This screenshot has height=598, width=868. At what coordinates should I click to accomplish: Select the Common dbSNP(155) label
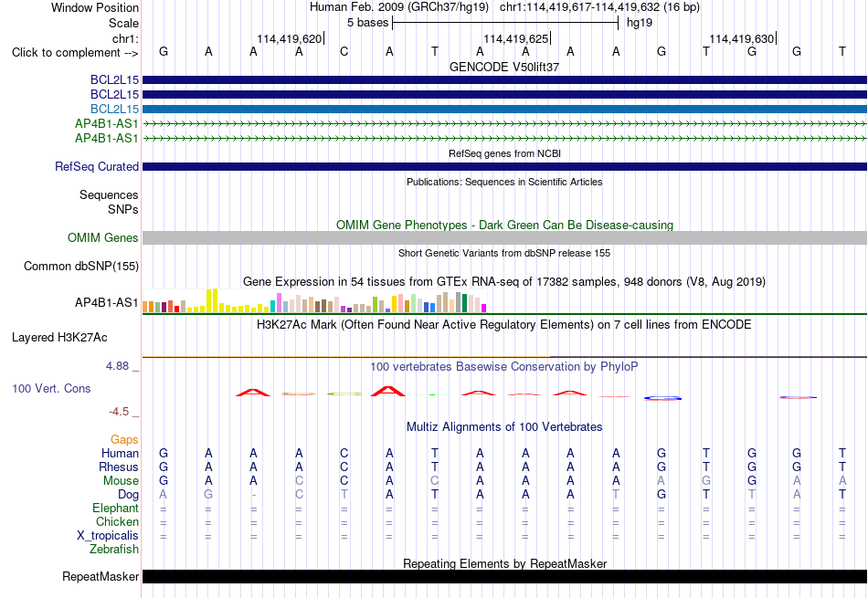[81, 266]
